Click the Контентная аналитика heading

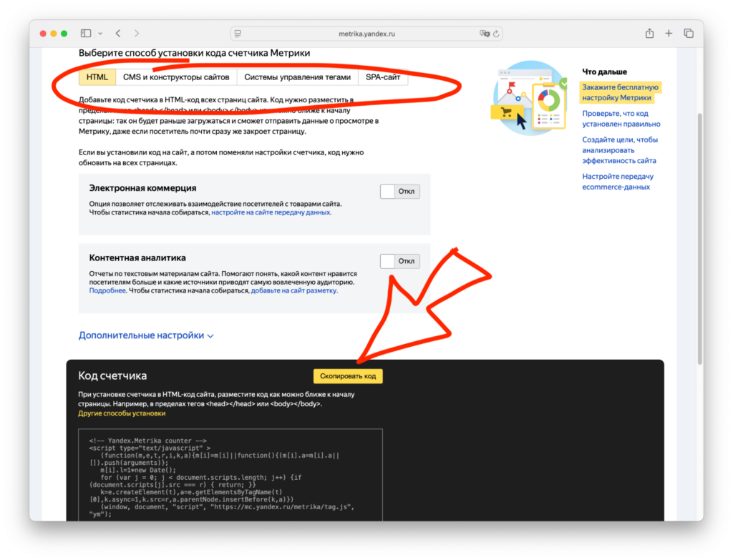(x=137, y=257)
